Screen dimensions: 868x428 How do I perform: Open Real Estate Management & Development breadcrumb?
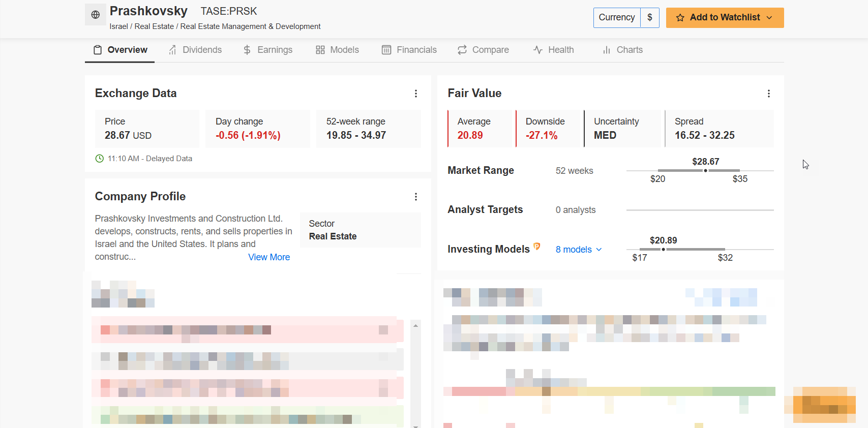point(251,26)
